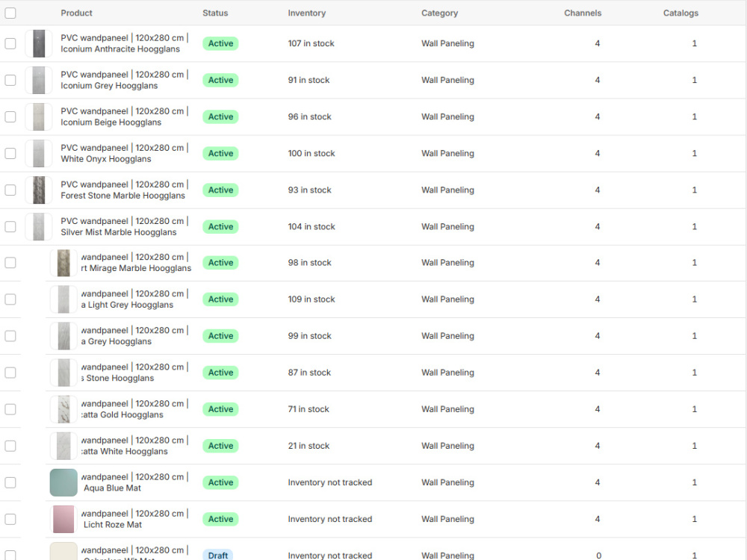Click Active badge of Licht Roze Mat row
Viewport: 747px width, 560px height.
[220, 519]
